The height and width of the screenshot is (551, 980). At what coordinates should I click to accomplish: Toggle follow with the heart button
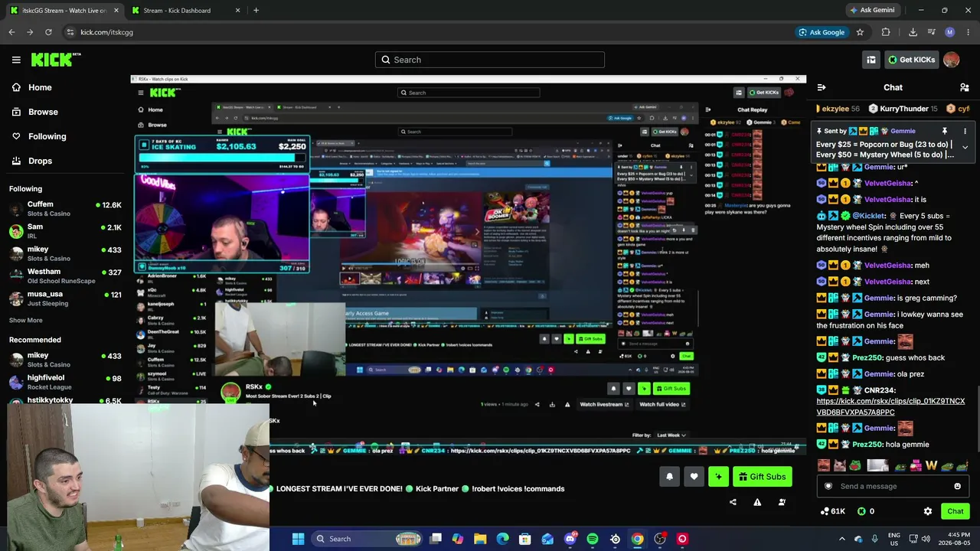694,477
